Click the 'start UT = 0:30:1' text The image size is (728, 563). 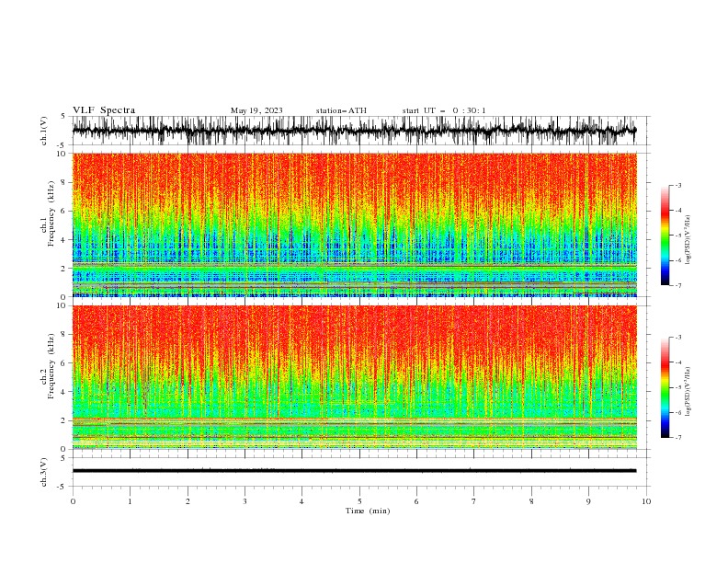pyautogui.click(x=444, y=110)
